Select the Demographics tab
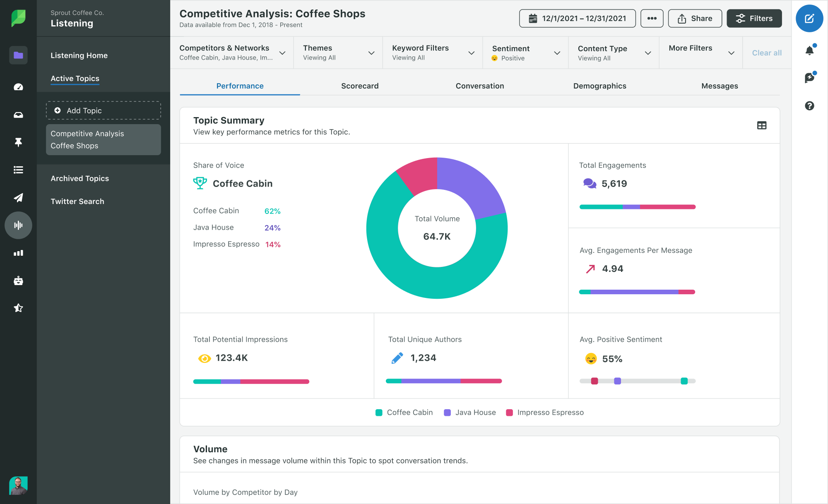828x504 pixels. pyautogui.click(x=599, y=86)
